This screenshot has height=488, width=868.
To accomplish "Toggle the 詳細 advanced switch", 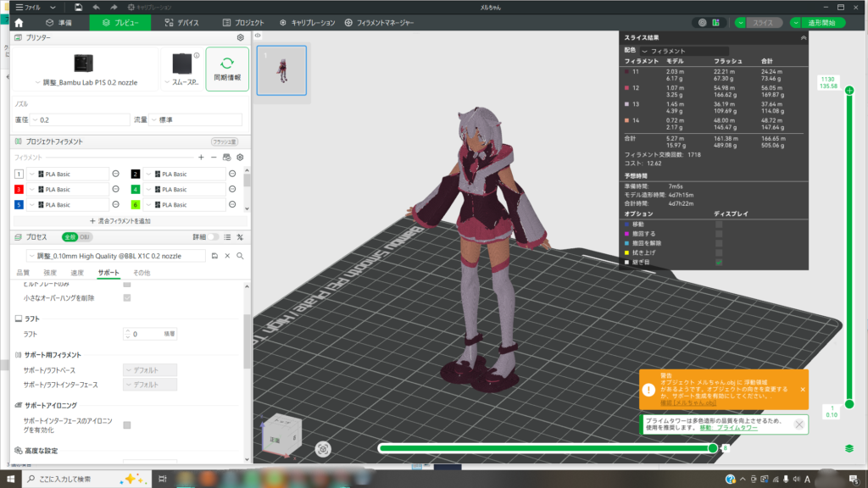I will tap(213, 237).
